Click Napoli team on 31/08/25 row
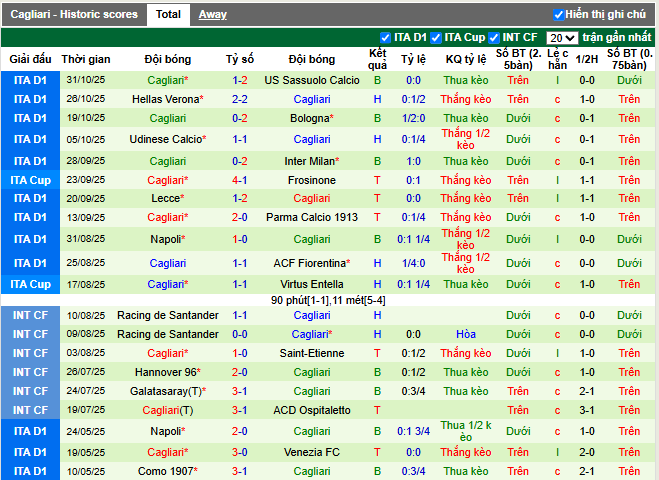Screen dimensions: 659x480 [x=168, y=239]
